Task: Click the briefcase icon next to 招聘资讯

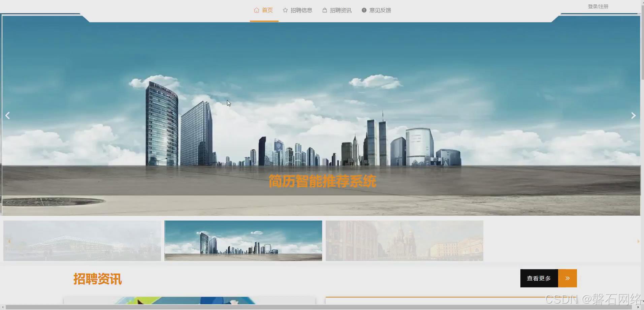Action: point(324,10)
